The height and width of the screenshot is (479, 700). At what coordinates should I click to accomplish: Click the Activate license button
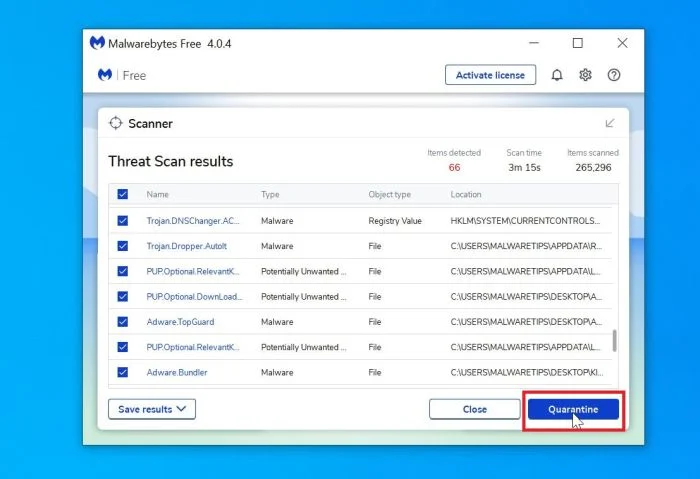coord(490,75)
